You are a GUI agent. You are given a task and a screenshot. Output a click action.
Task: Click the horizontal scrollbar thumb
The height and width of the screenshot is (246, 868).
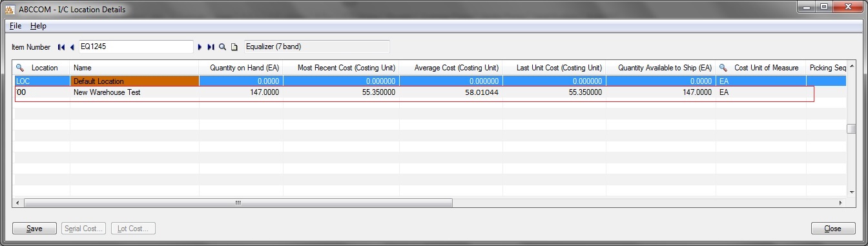tap(238, 203)
